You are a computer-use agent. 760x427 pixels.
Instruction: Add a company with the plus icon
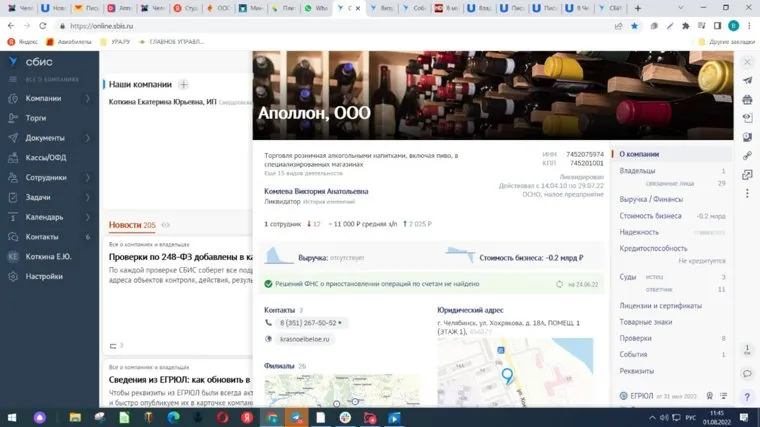pyautogui.click(x=184, y=85)
